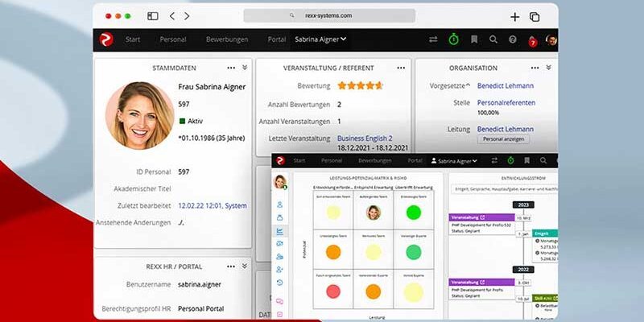
Task: Select the money bag icon in overlay sidebar
Action: click(279, 217)
